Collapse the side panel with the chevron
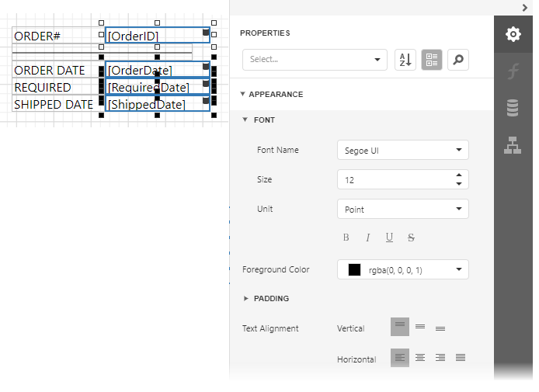The width and height of the screenshot is (539, 392). tap(525, 7)
